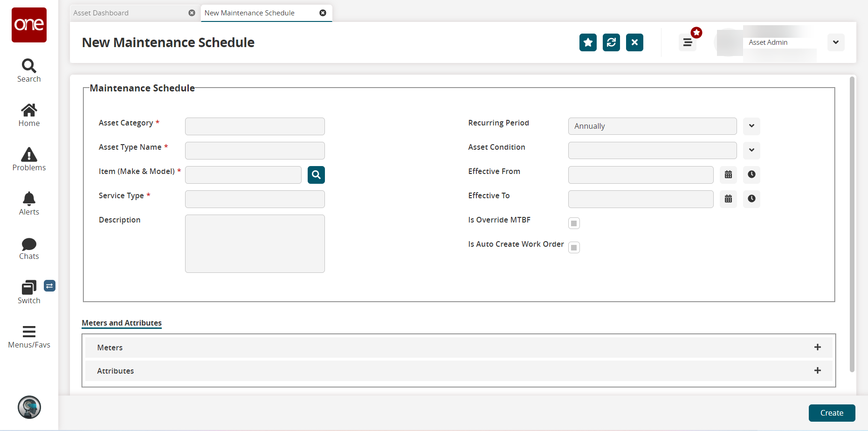Click the Asset Condition input field
Viewport: 868px width, 431px height.
coord(652,150)
